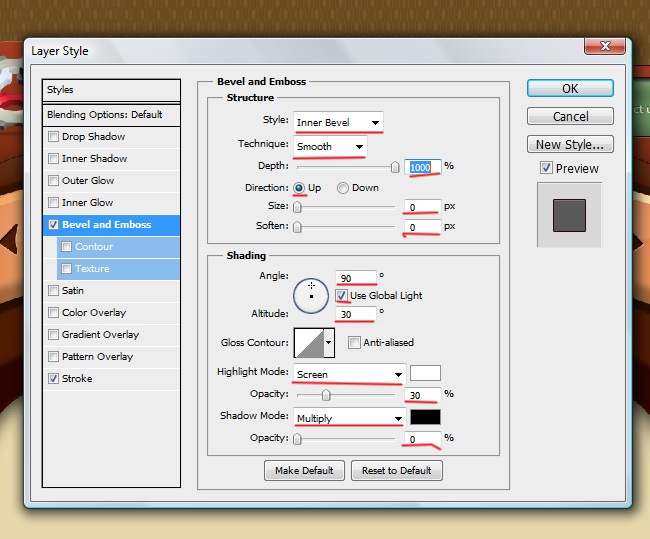Open the Style dropdown showing Inner Bevel
Viewport: 650px width, 539px height.
(338, 123)
